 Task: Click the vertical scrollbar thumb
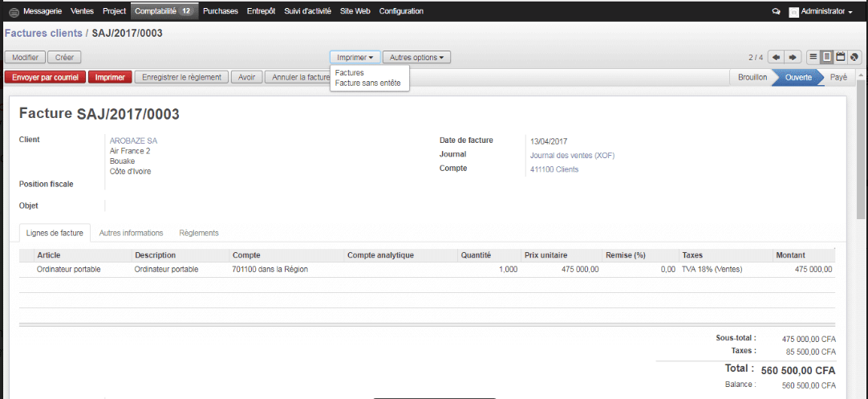coord(861,149)
